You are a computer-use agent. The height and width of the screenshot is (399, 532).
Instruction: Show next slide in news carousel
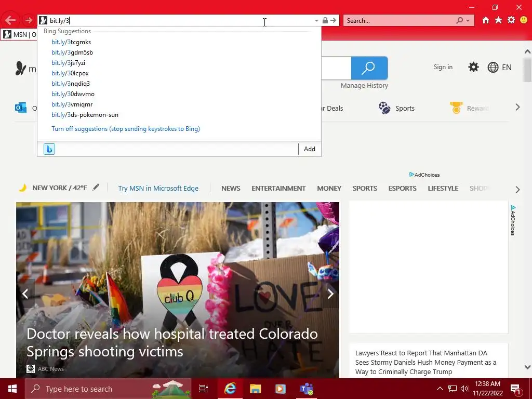[x=330, y=294]
